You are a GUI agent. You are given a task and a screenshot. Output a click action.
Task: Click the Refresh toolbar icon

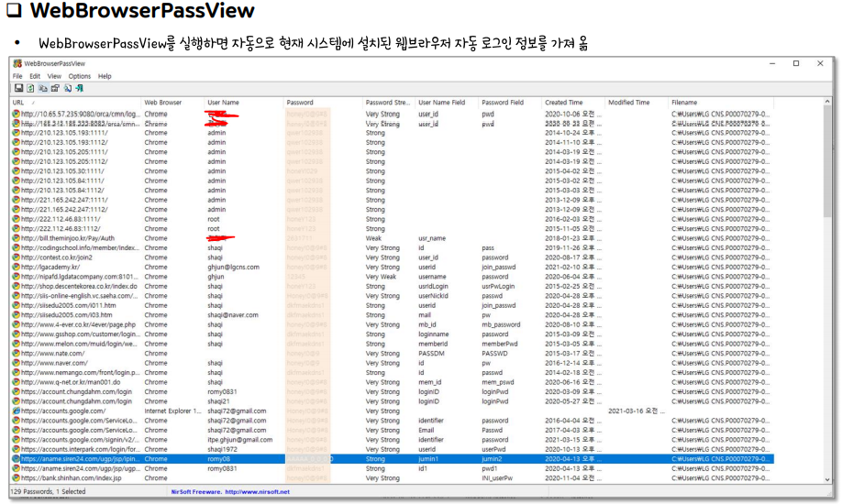tap(30, 88)
